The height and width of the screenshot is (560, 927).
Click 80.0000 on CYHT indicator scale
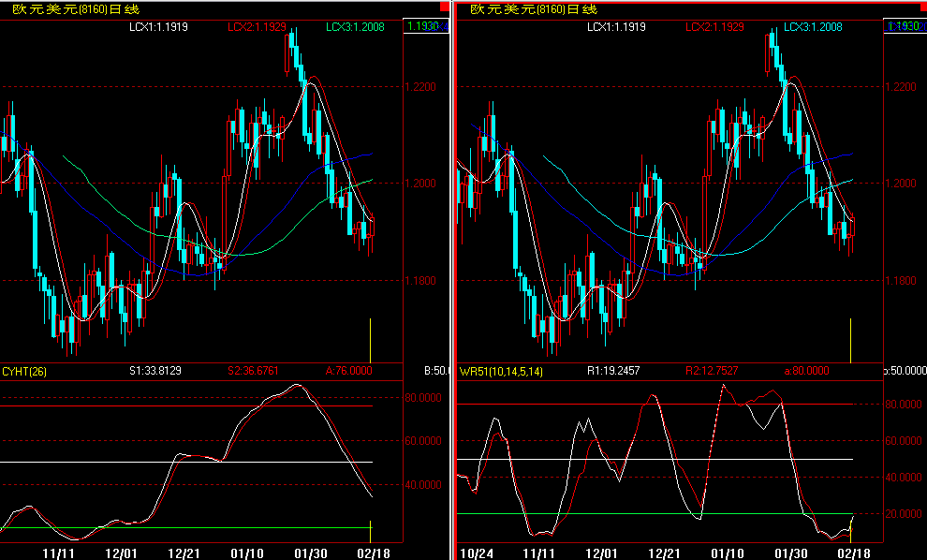coord(422,398)
